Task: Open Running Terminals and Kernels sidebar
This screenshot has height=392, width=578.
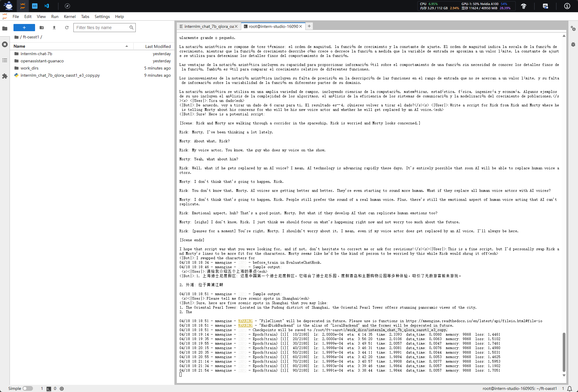Action: [5, 44]
